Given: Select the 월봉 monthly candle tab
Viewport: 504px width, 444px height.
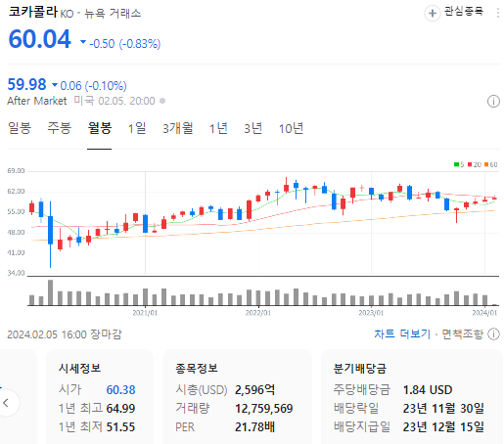Looking at the screenshot, I should pyautogui.click(x=100, y=128).
